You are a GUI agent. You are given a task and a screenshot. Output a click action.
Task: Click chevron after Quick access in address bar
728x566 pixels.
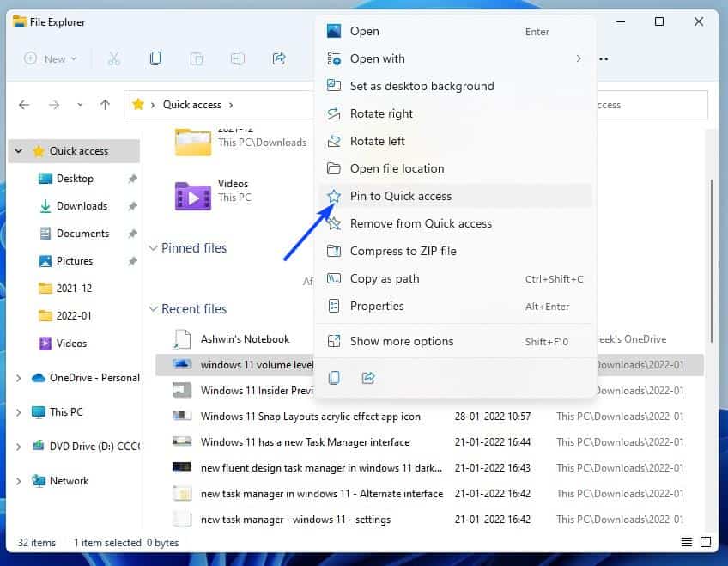pos(231,105)
